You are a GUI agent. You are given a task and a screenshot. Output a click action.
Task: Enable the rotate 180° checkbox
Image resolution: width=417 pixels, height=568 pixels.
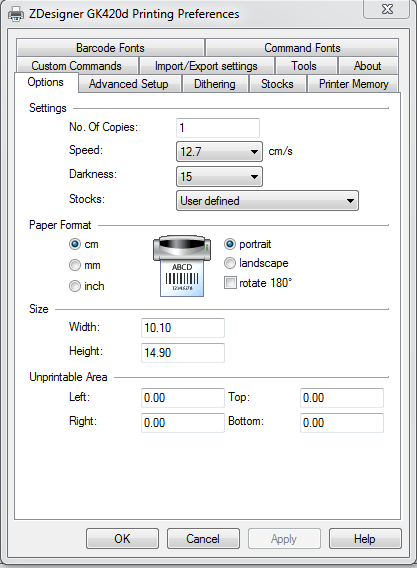coord(230,283)
